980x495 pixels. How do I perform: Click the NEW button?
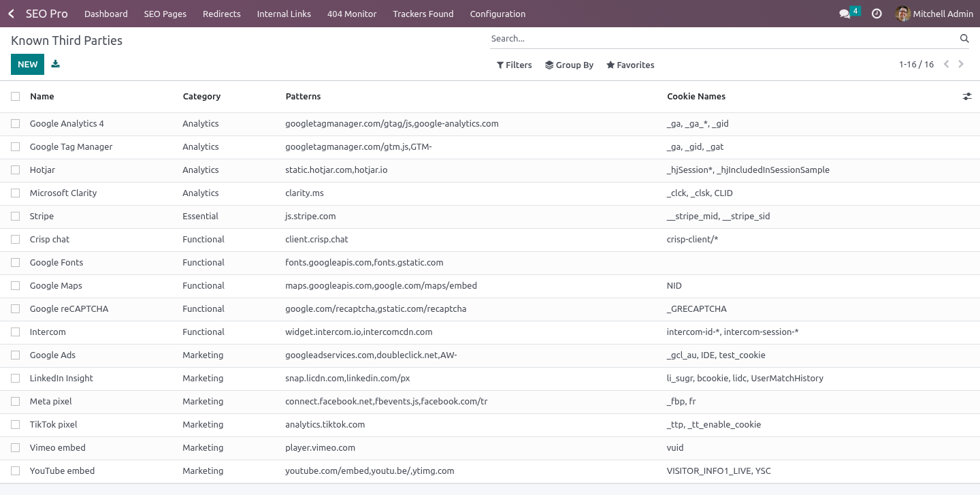click(x=27, y=64)
